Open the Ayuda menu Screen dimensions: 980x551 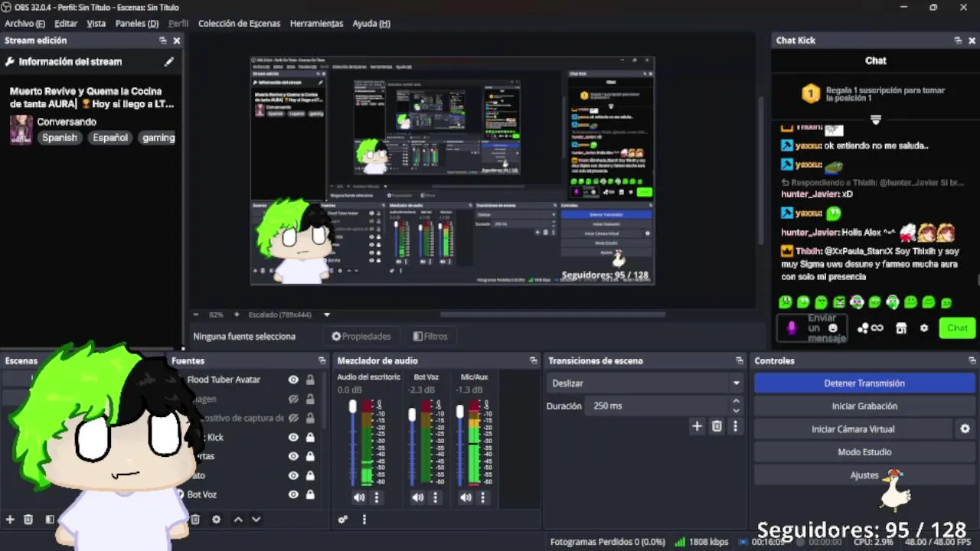tap(371, 23)
